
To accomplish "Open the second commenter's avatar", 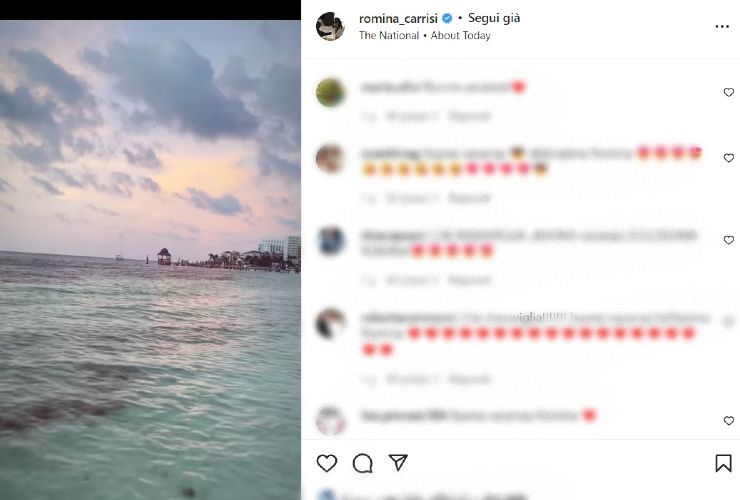I will (330, 158).
